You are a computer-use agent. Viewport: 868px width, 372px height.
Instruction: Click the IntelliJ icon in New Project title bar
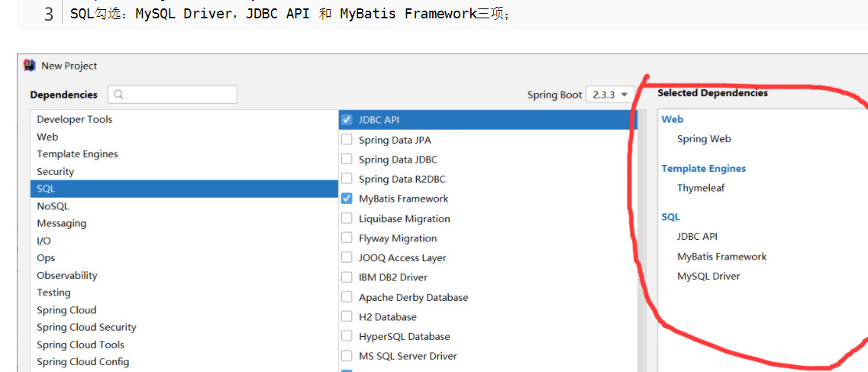pos(29,66)
